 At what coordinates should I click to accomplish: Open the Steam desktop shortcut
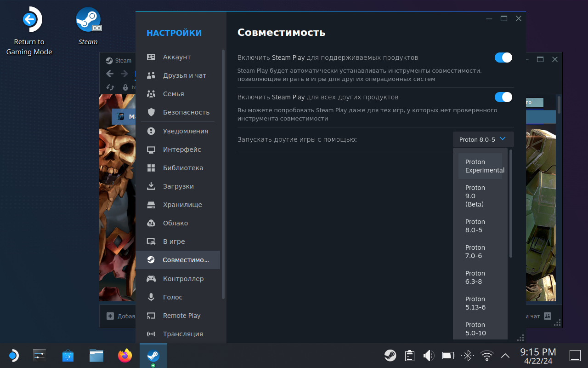point(88,27)
